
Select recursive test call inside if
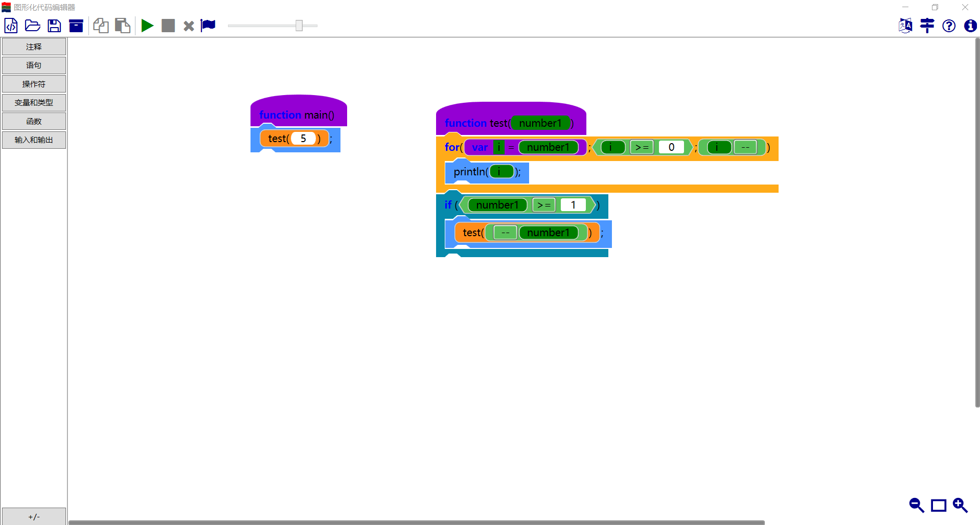526,233
